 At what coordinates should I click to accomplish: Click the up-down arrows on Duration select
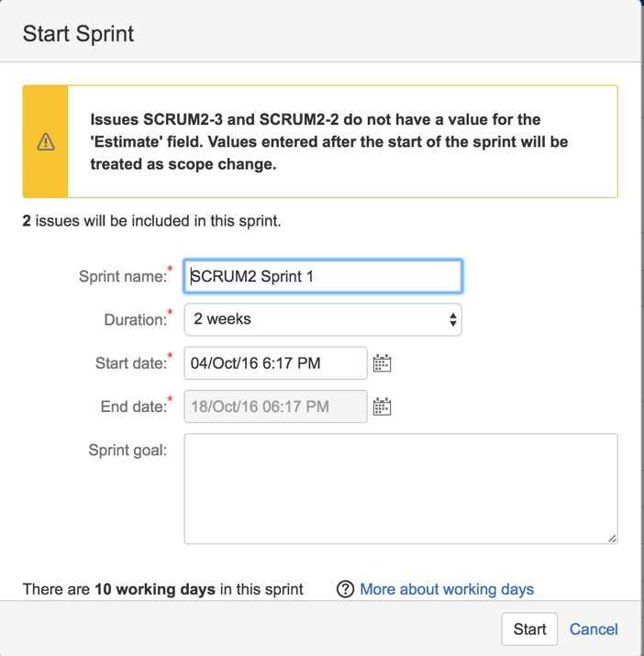click(x=453, y=319)
